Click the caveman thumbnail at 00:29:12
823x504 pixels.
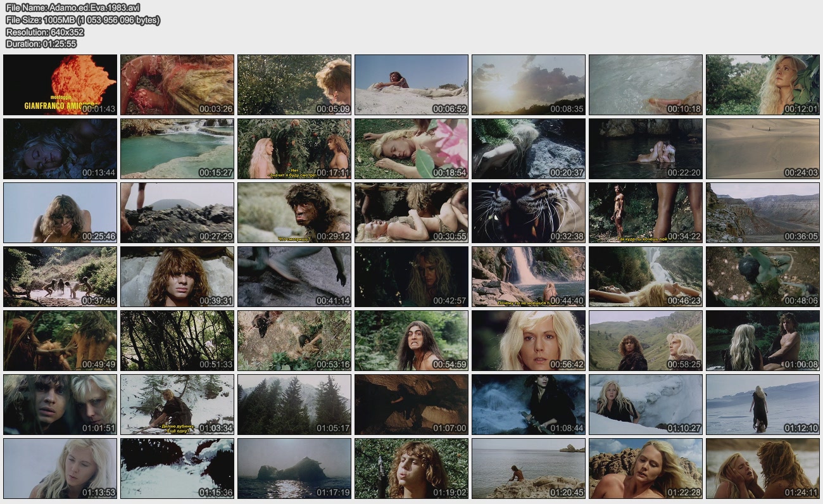click(294, 212)
